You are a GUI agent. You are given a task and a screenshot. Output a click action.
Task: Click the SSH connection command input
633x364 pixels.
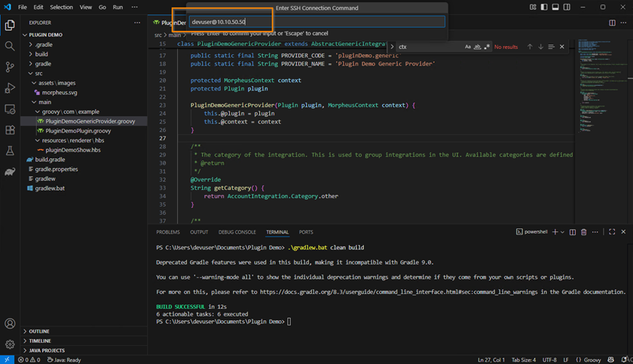[x=317, y=22]
